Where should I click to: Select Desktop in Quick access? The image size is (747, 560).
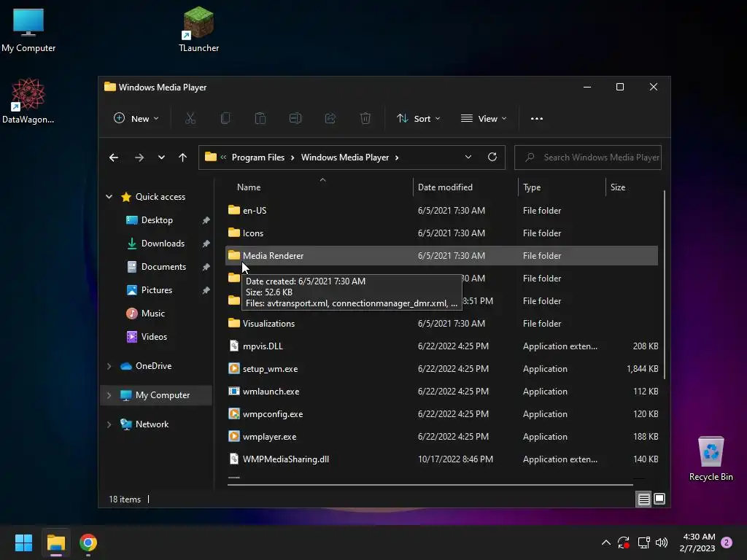click(157, 220)
